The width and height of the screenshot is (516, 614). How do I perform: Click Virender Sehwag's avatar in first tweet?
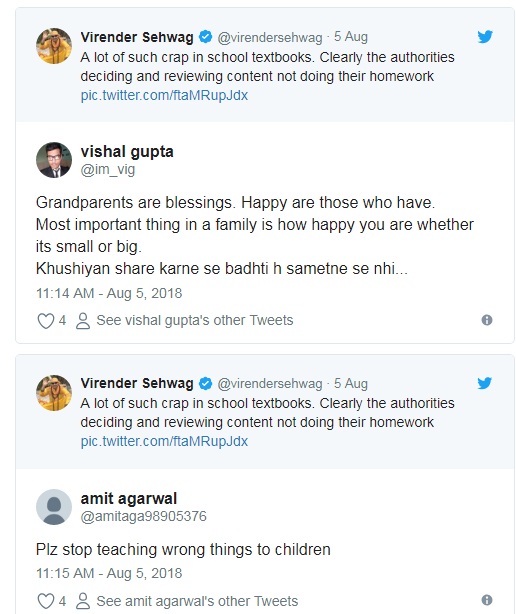[x=54, y=46]
